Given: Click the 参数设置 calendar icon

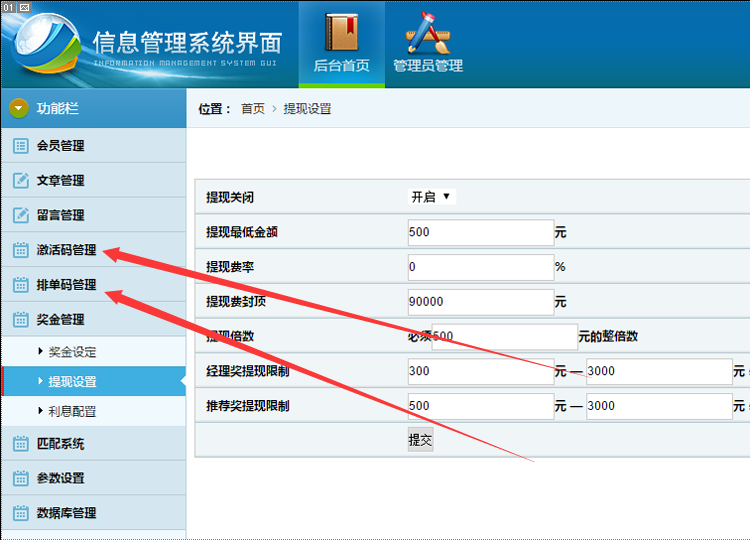Looking at the screenshot, I should 21,478.
